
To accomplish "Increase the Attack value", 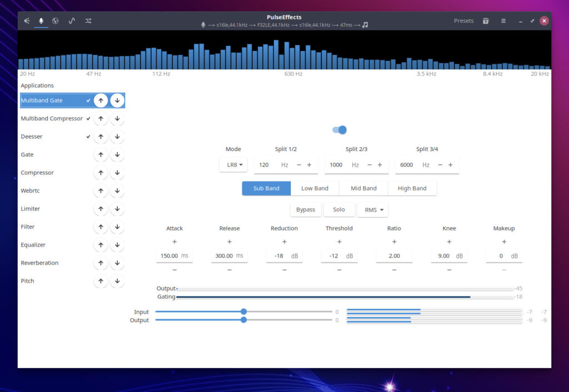I will pos(174,242).
